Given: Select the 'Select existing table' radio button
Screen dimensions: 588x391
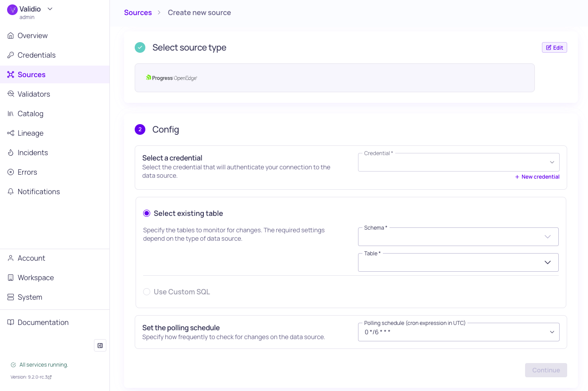Looking at the screenshot, I should pos(147,213).
